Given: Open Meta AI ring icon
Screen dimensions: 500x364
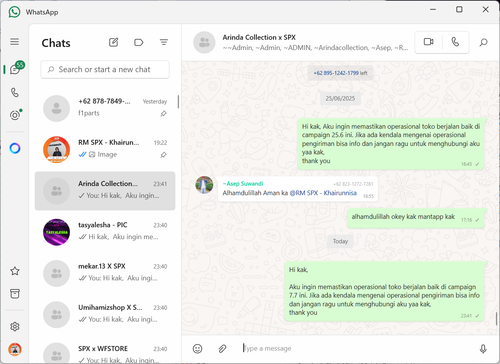Looking at the screenshot, I should click(x=15, y=148).
